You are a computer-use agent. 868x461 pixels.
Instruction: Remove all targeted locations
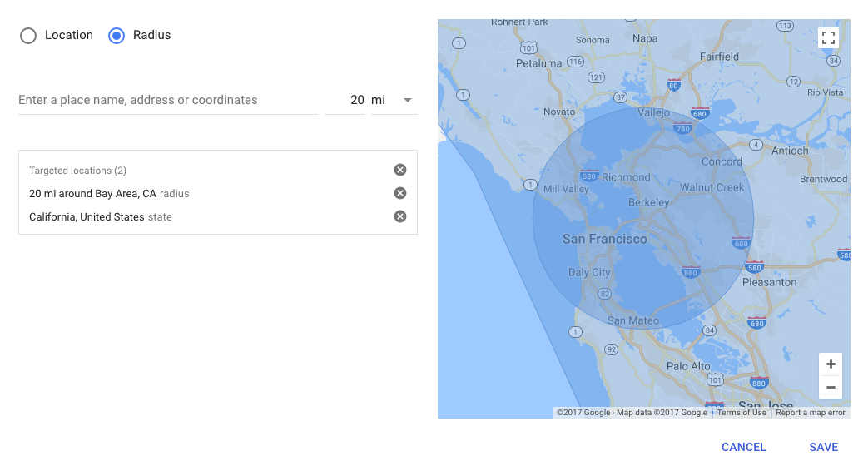click(x=400, y=170)
